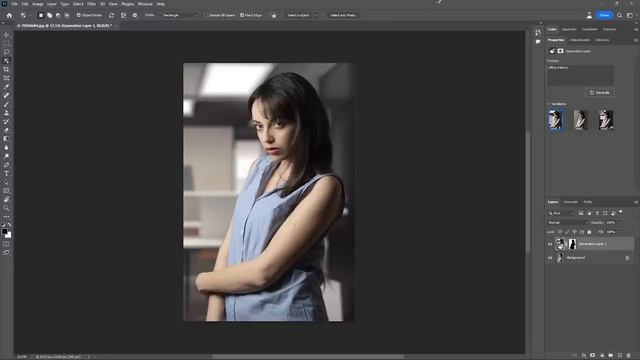Hide the Generative Layer 1 visibility eye
This screenshot has width=640, height=360.
pyautogui.click(x=550, y=244)
